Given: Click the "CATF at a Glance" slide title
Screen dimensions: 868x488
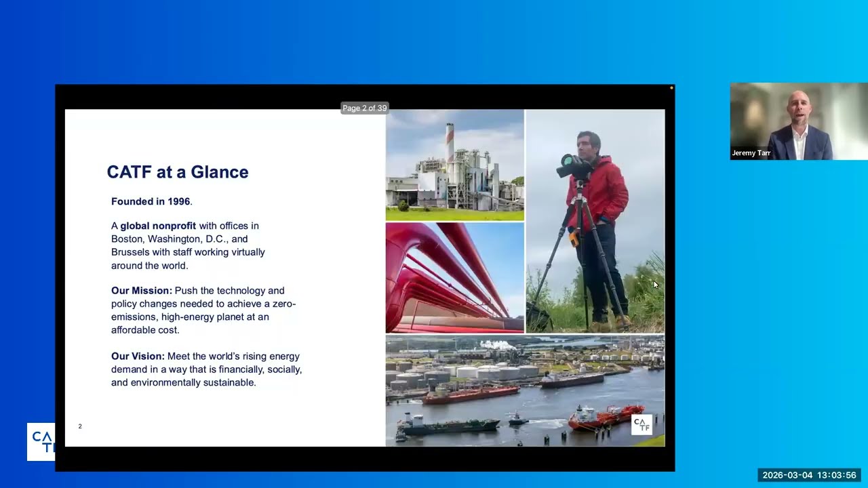Looking at the screenshot, I should (178, 172).
